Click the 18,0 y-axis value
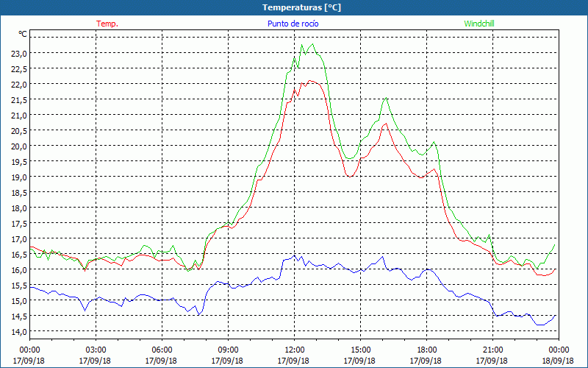The height and width of the screenshot is (368, 588). click(19, 208)
